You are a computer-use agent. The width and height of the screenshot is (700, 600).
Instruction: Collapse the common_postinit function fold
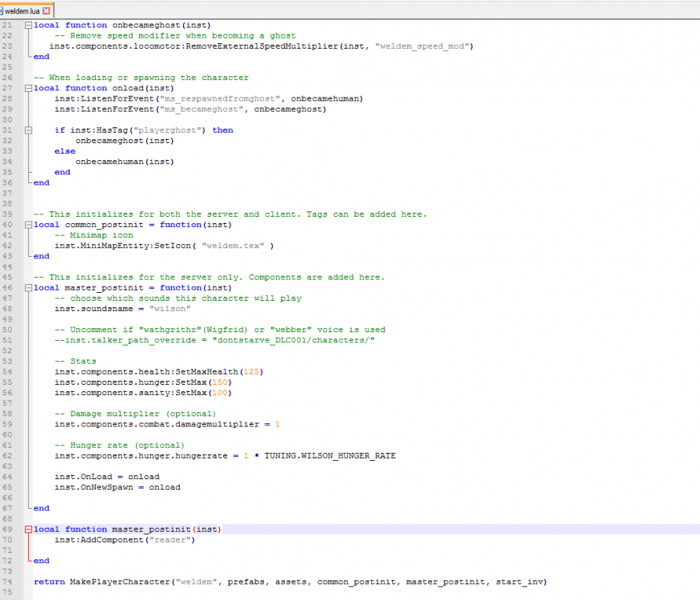coord(28,225)
